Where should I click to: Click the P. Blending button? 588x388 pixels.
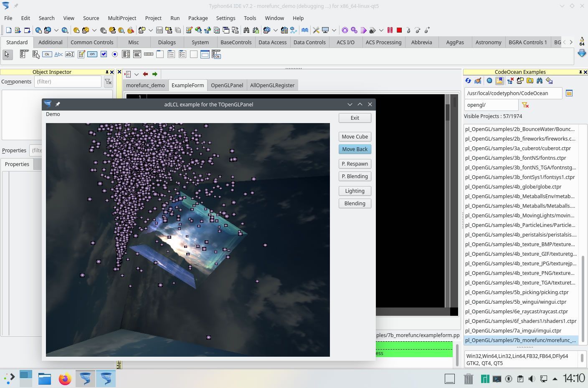point(355,176)
